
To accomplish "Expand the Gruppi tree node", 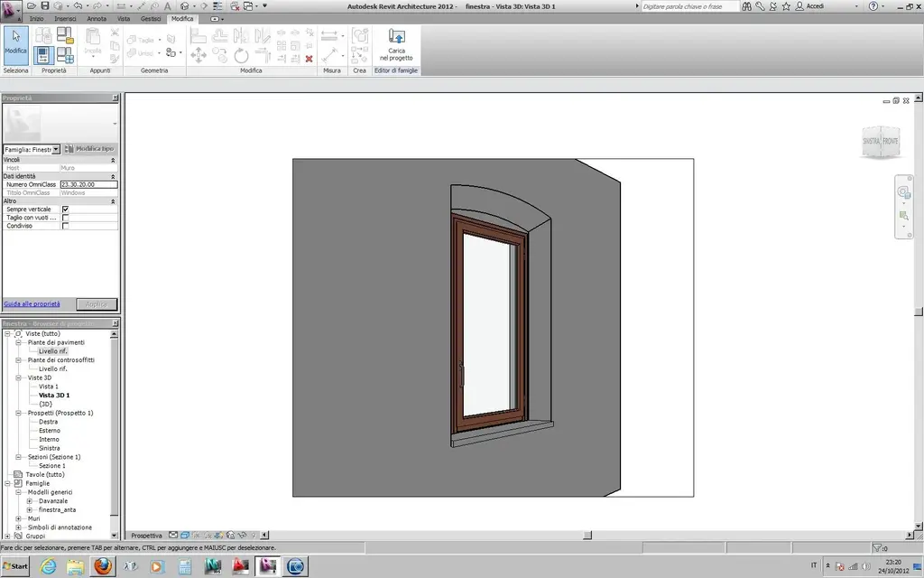I will 7,536.
